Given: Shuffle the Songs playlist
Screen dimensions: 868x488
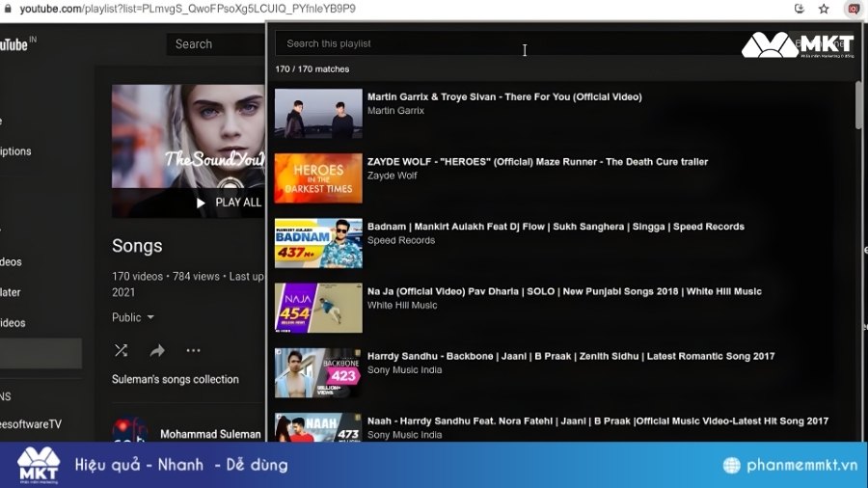Looking at the screenshot, I should (x=121, y=350).
